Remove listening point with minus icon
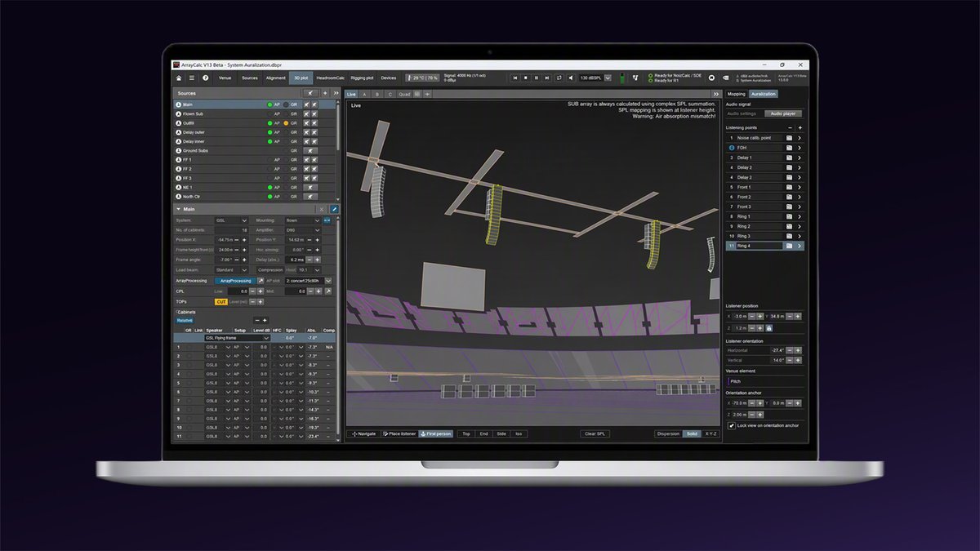 [790, 127]
